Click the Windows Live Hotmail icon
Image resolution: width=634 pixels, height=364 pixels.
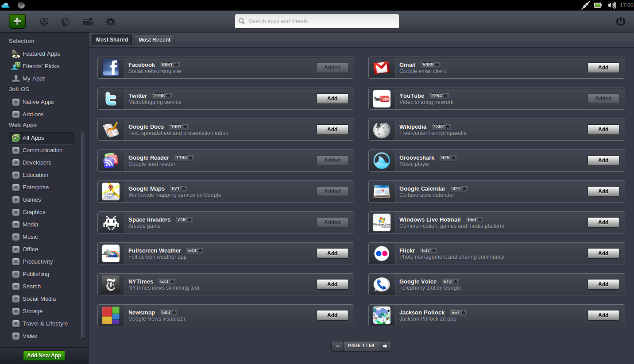click(382, 222)
